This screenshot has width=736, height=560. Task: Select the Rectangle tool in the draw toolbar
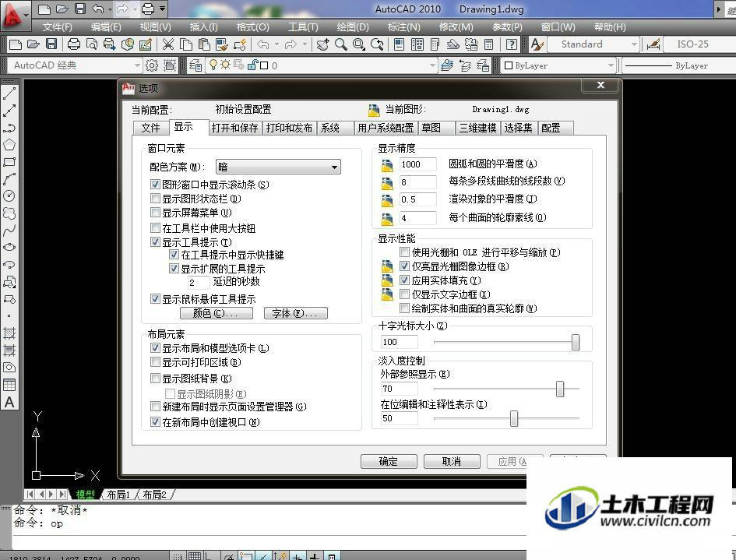point(9,162)
